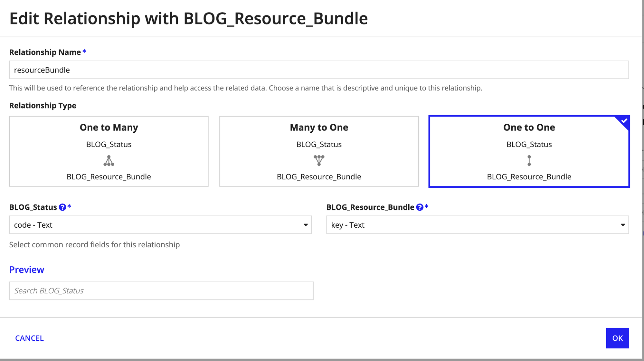Click the One to One relationship diagram icon
Image resolution: width=644 pixels, height=361 pixels.
click(529, 160)
